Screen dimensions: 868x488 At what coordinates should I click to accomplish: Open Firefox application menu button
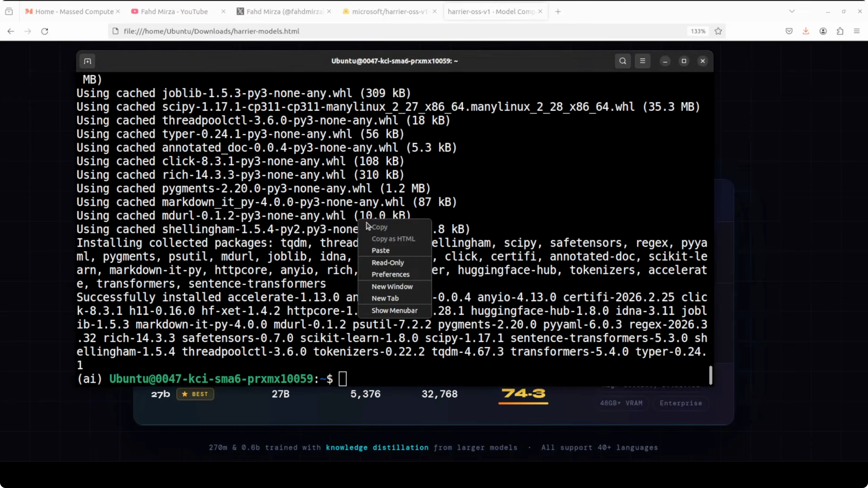pyautogui.click(x=857, y=31)
